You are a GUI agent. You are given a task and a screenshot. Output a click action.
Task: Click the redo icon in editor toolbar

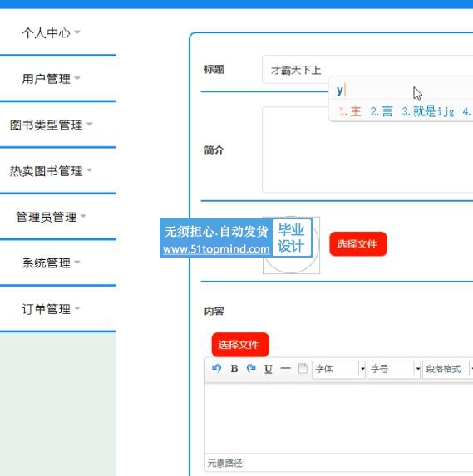251,369
